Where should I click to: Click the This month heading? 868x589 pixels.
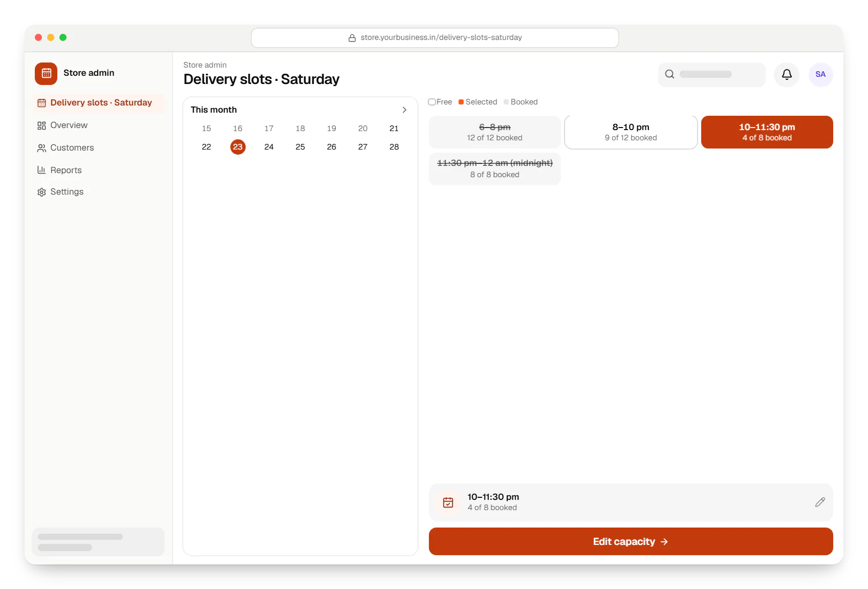pyautogui.click(x=214, y=110)
